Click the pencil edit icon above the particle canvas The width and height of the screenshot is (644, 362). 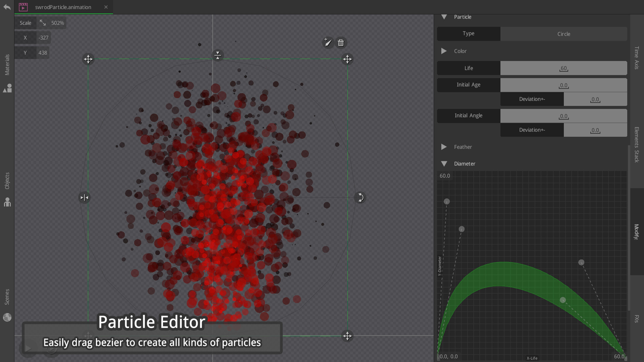(328, 43)
